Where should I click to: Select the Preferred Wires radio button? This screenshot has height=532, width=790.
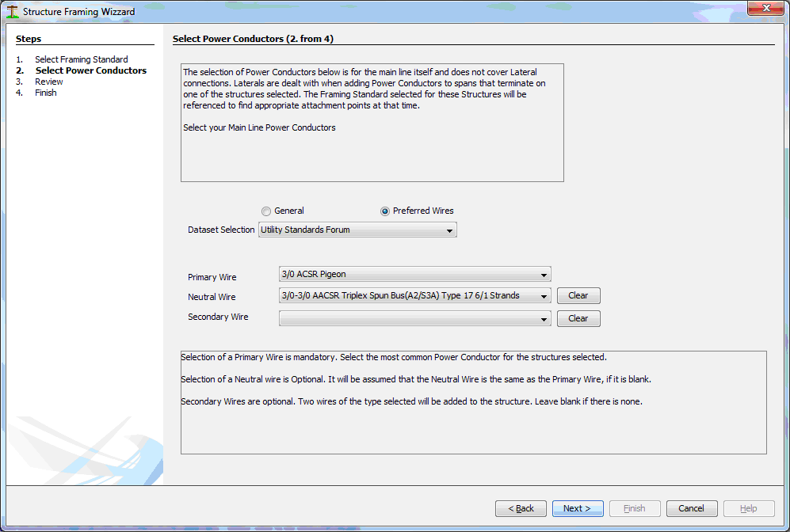click(385, 211)
